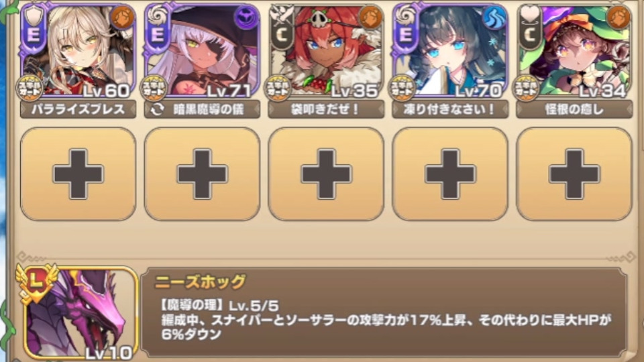This screenshot has height=362, width=644.
Task: Tap the skill card badge on the Lv60 card
Action: (30, 88)
